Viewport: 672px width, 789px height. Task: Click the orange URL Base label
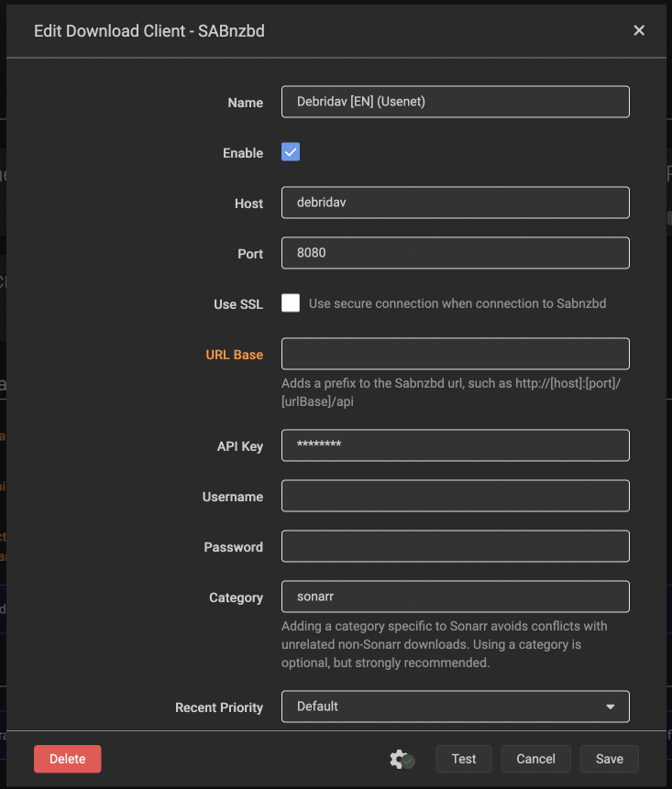coord(234,355)
